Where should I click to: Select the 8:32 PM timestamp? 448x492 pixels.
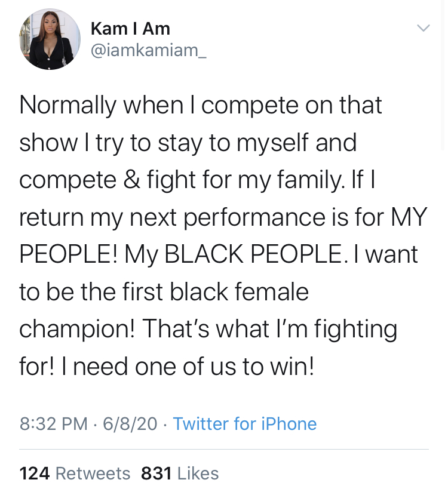point(53,423)
